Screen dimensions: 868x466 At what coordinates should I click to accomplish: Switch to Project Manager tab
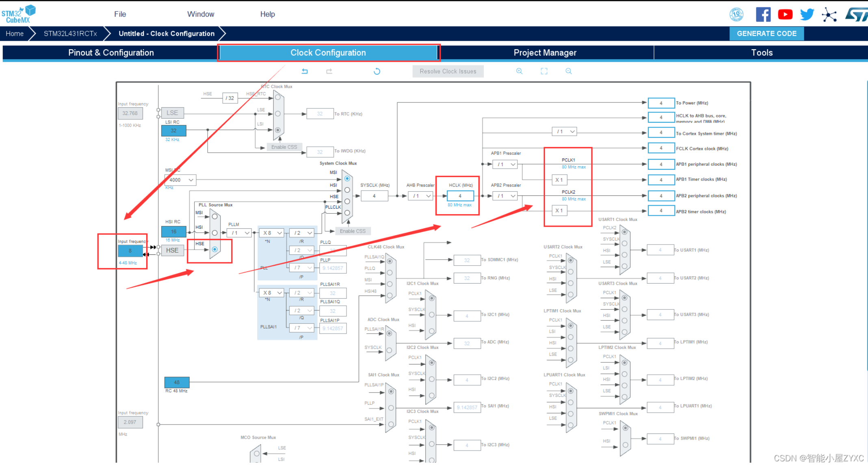click(545, 52)
